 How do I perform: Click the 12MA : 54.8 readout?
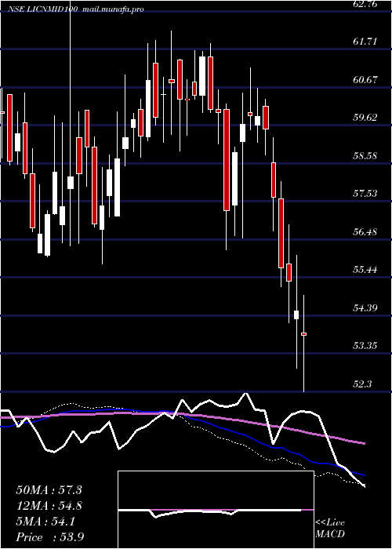coord(49,506)
